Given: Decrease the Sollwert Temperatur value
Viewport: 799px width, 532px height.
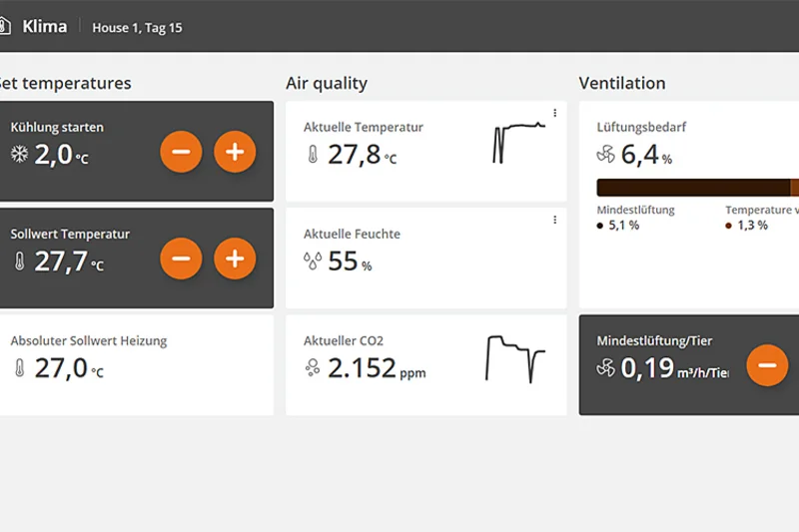Looking at the screenshot, I should pos(181,259).
